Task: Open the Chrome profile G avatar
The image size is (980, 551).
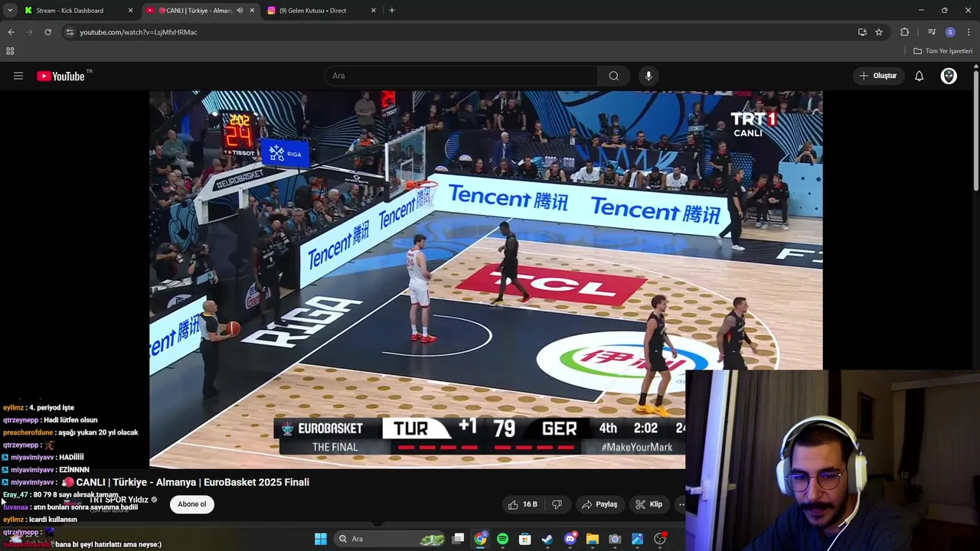Action: click(x=950, y=32)
